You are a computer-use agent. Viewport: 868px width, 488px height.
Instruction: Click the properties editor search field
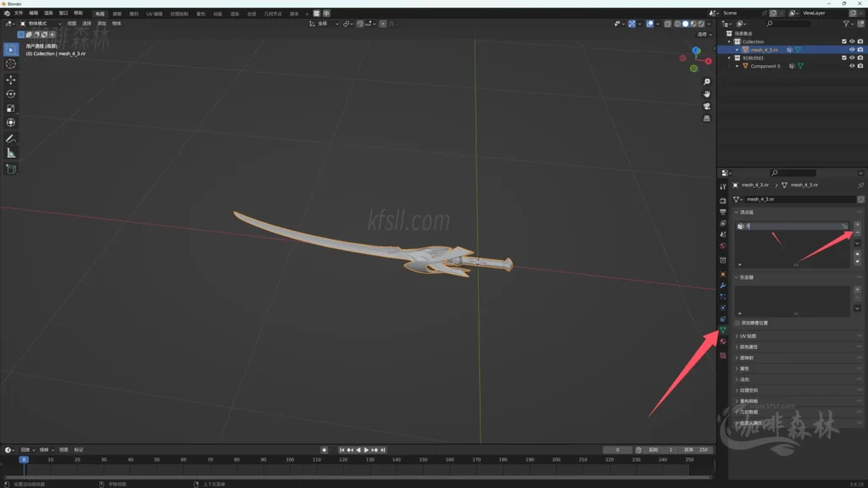793,173
